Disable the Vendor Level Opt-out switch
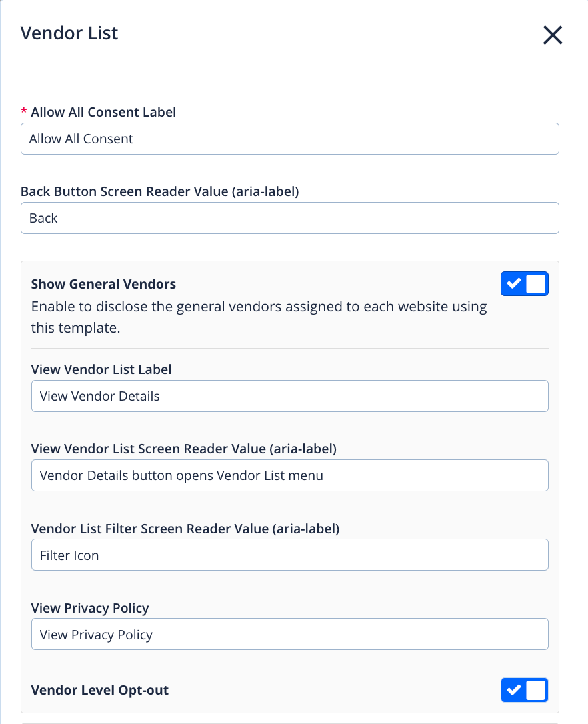Screen dimensions: 588x724 click(x=524, y=690)
